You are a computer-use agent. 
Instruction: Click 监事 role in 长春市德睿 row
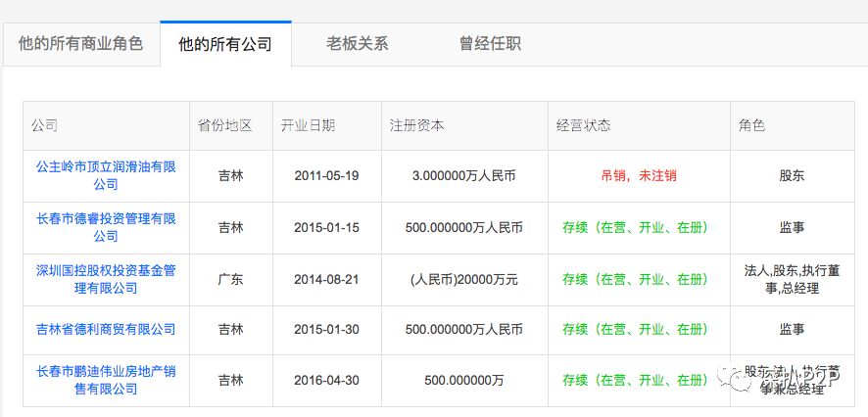point(792,227)
